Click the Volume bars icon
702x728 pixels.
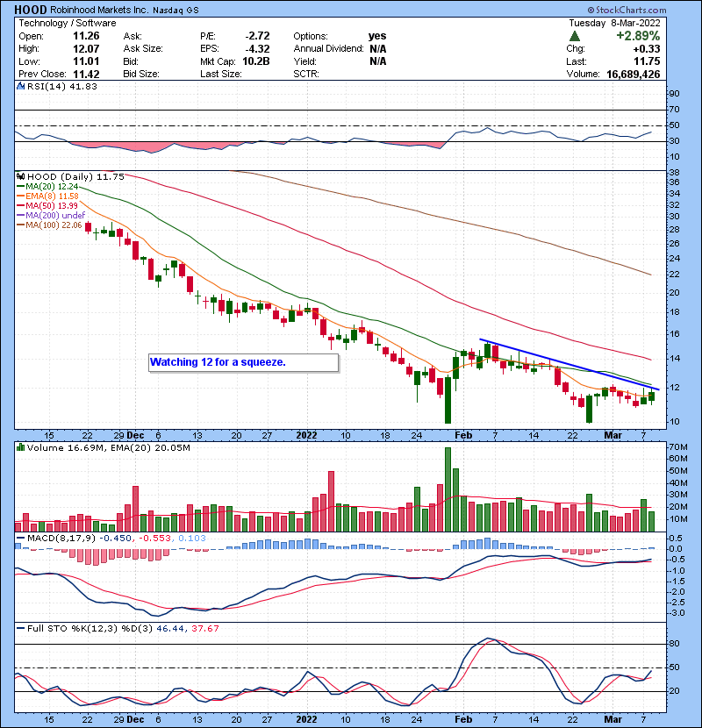pyautogui.click(x=20, y=447)
